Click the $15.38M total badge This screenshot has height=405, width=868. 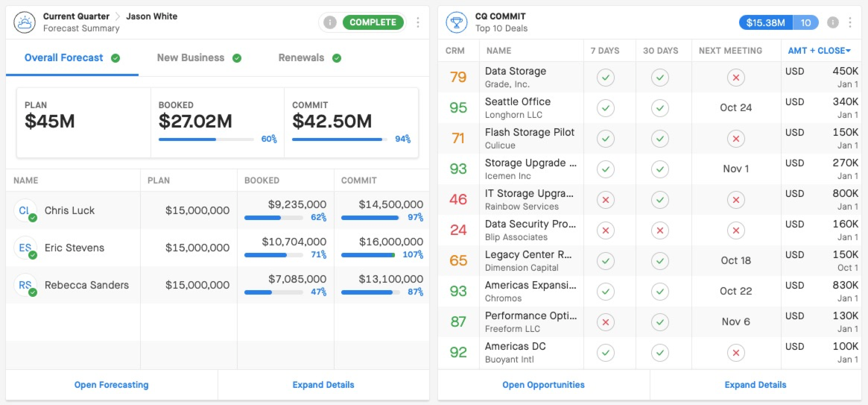[x=766, y=22]
